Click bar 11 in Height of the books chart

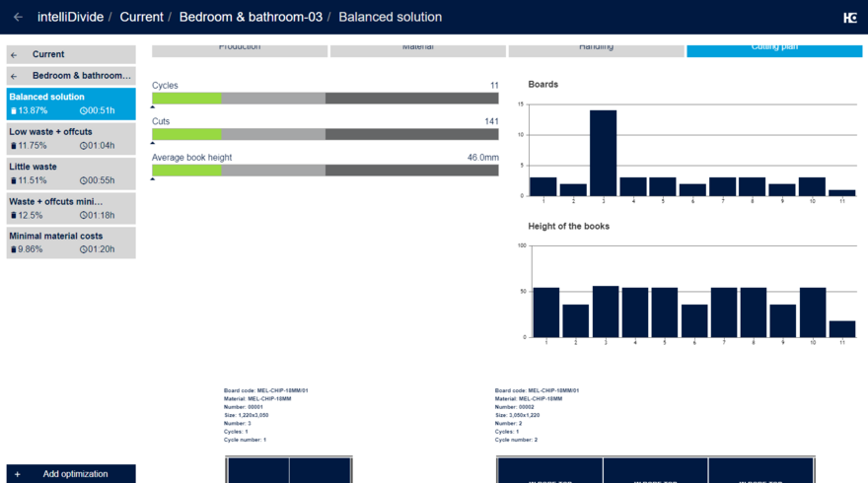(x=842, y=328)
